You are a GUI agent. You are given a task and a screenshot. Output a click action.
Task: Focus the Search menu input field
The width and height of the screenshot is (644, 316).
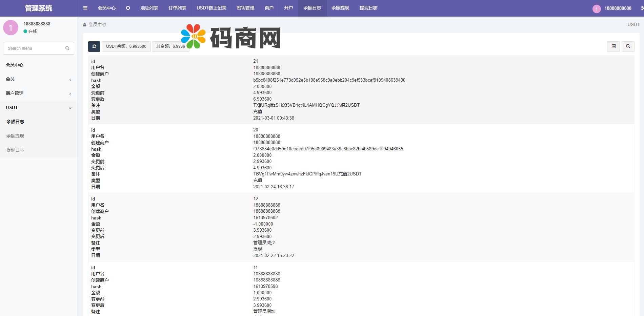coord(34,48)
